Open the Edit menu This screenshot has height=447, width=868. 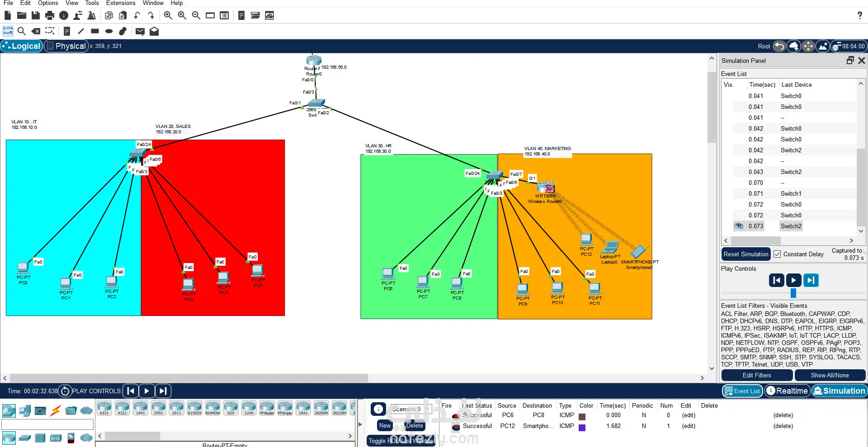point(25,3)
